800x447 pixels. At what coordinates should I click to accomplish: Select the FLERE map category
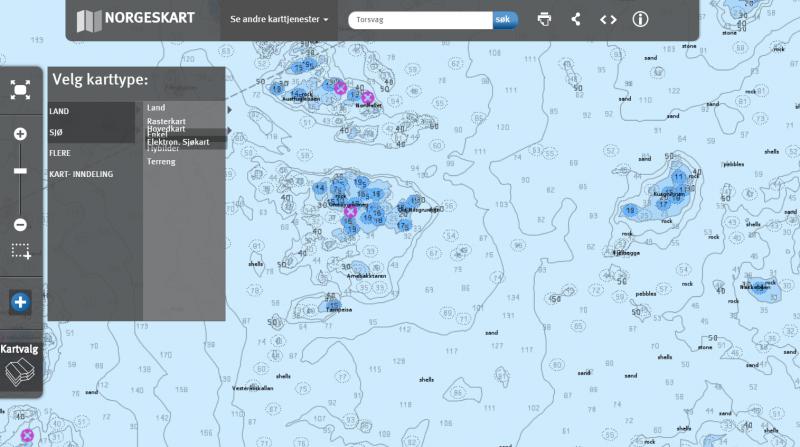click(x=60, y=153)
